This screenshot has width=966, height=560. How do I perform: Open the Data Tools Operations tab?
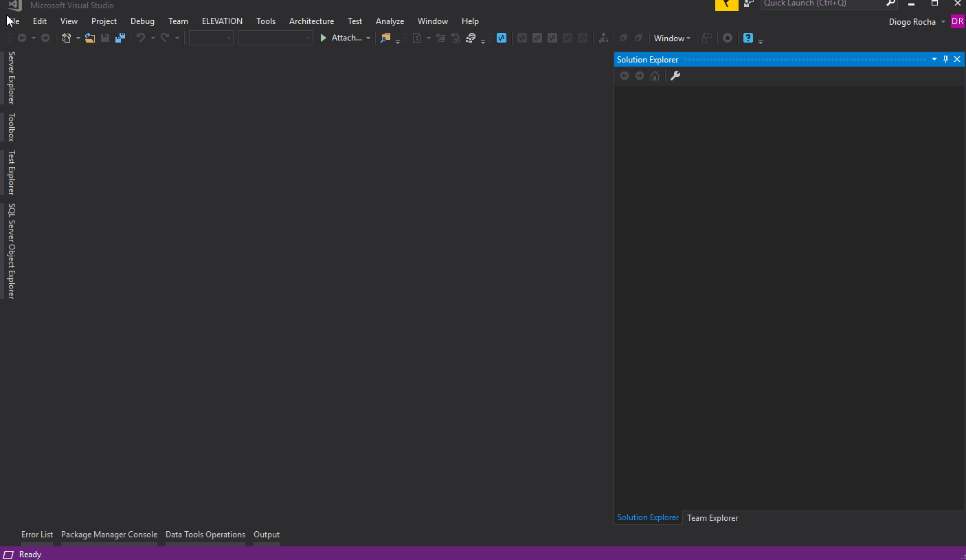pos(205,535)
